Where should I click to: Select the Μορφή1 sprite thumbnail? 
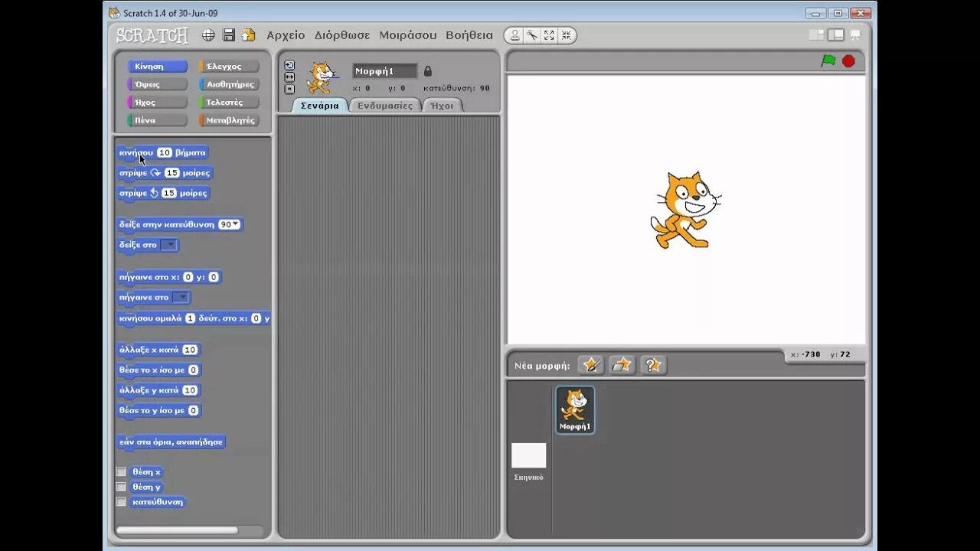[x=575, y=409]
